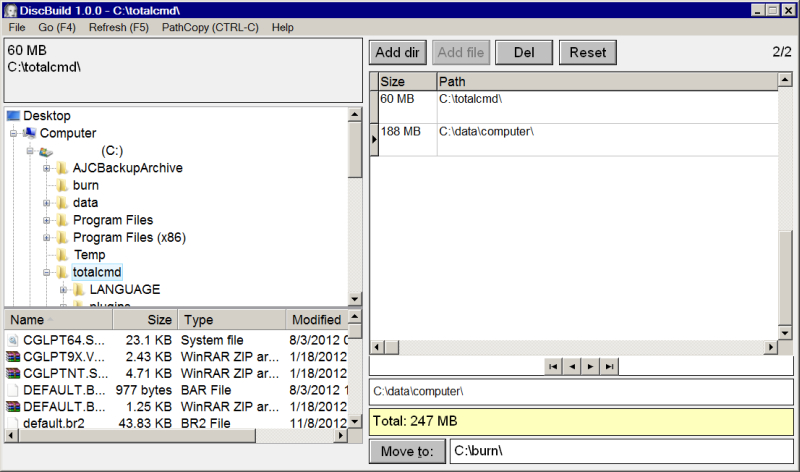This screenshot has height=472, width=800.
Task: Select row indicator arrow for C:\data\computer\
Action: tap(374, 139)
